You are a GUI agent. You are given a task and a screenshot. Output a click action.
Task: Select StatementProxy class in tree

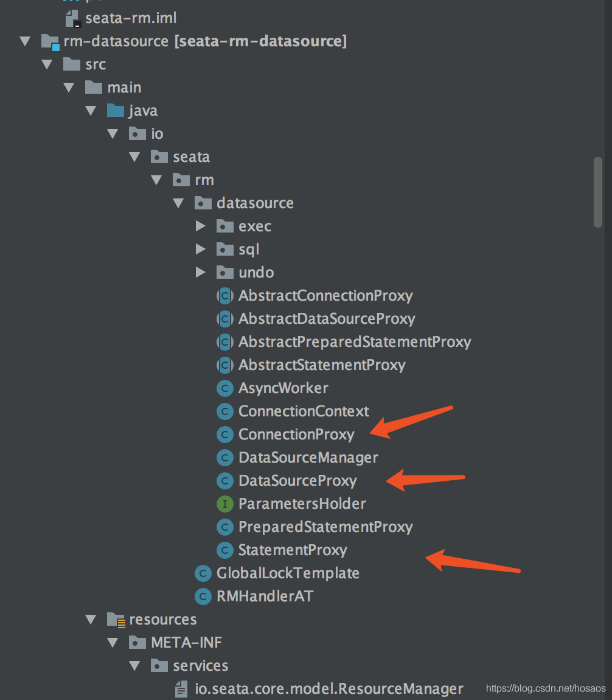tap(292, 550)
